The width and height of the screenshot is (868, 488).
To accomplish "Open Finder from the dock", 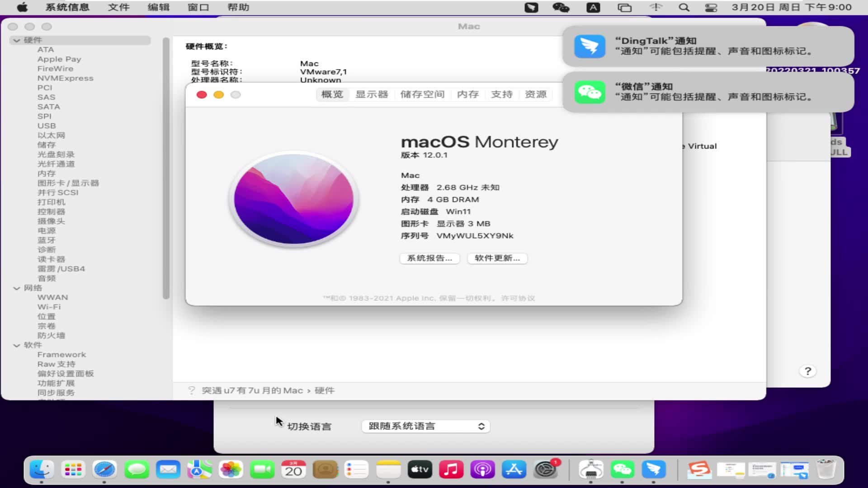I will click(x=42, y=470).
